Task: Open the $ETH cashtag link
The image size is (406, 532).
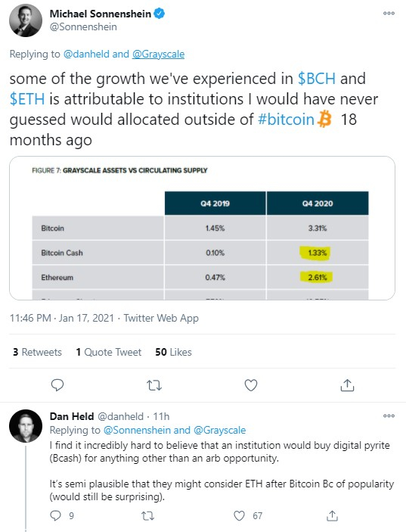Action: (x=27, y=98)
